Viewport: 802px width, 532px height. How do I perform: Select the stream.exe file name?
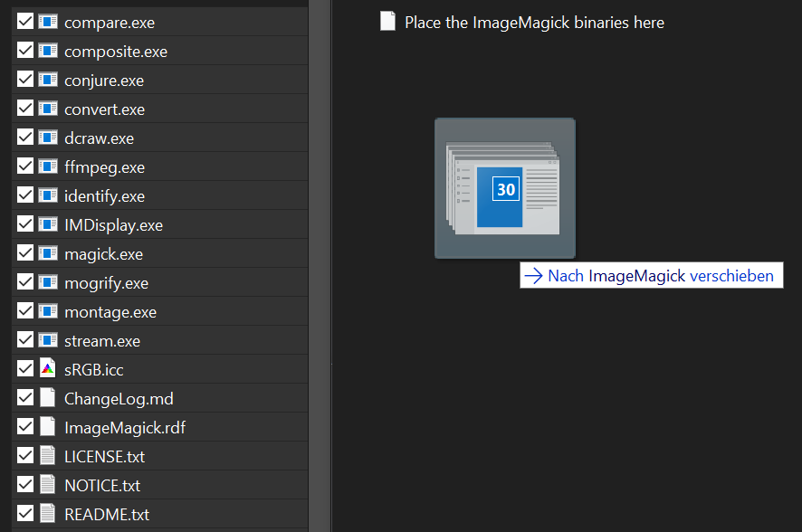click(102, 341)
